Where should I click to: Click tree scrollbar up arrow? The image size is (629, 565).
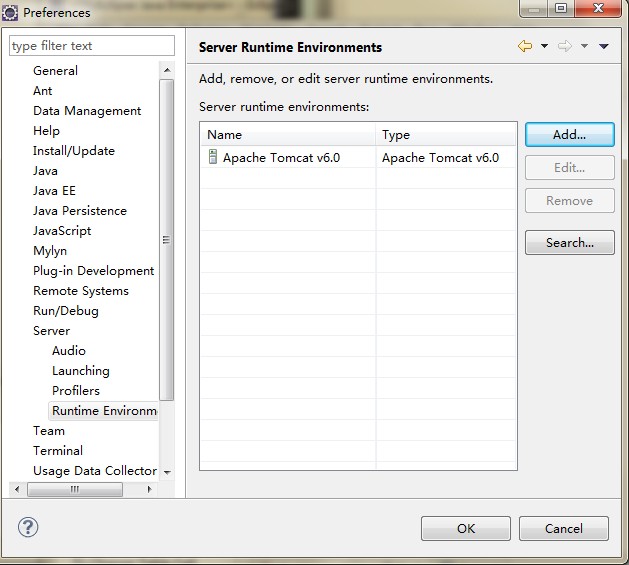click(167, 70)
